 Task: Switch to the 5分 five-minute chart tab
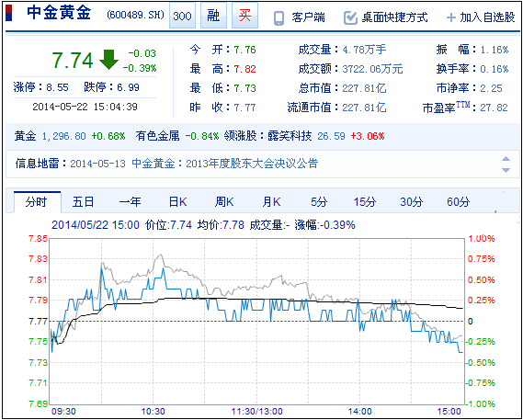(x=319, y=202)
